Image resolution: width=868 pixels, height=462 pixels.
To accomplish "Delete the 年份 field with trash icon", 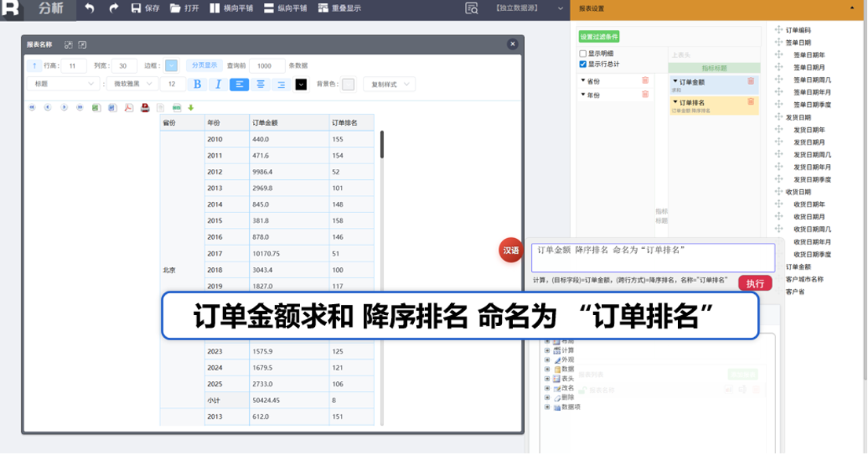I will [x=645, y=94].
